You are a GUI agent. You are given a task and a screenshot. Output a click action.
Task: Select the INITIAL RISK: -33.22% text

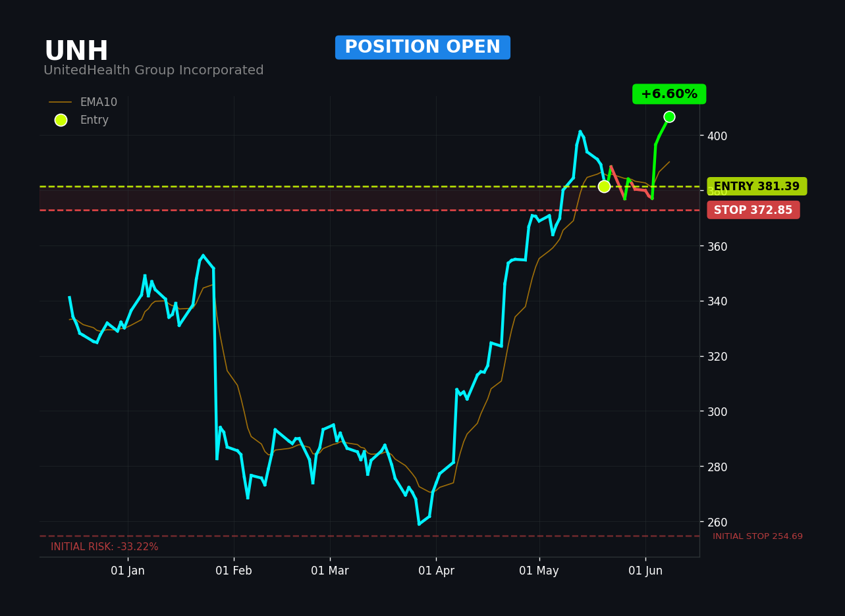[105, 547]
